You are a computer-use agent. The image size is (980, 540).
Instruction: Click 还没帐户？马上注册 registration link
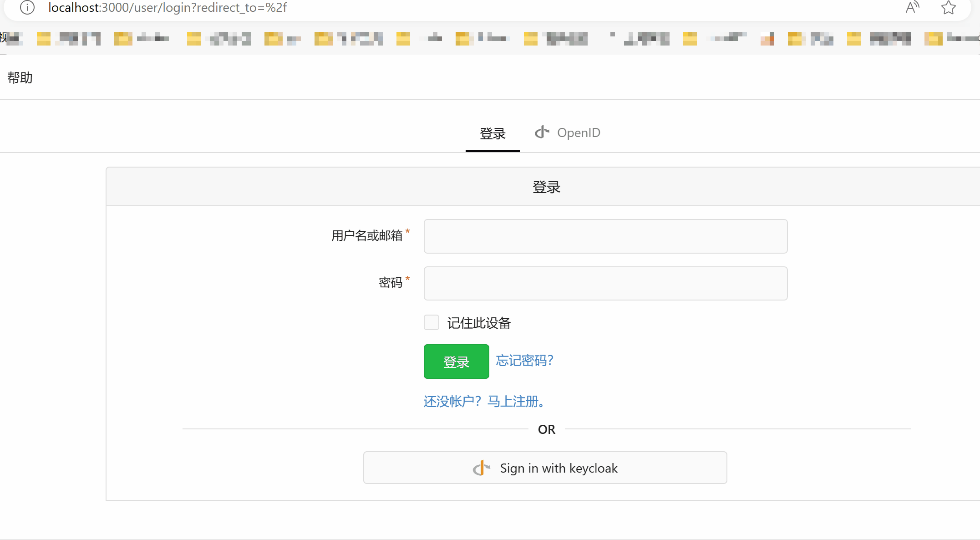pos(484,402)
